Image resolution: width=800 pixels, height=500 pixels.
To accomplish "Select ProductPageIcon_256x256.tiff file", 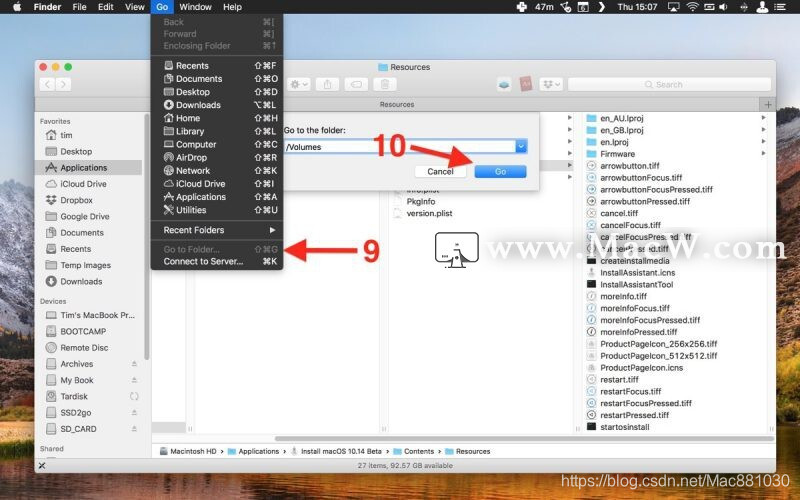I will [658, 344].
